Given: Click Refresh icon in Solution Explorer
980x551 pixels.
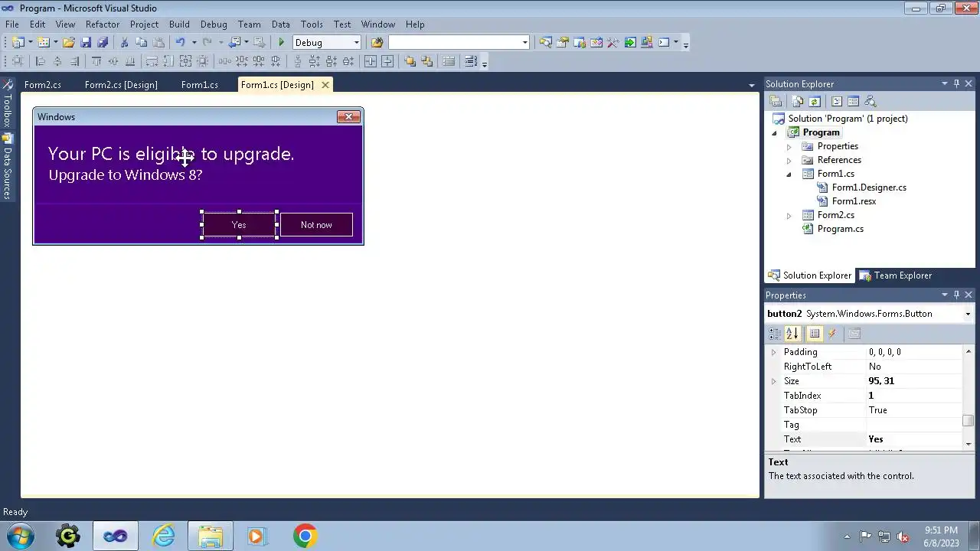Looking at the screenshot, I should point(815,102).
